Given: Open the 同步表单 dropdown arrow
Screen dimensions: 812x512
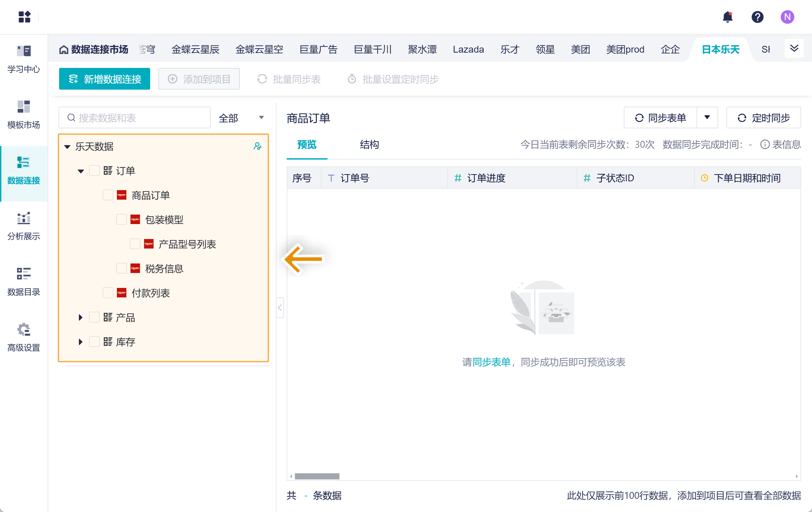Looking at the screenshot, I should (x=707, y=117).
